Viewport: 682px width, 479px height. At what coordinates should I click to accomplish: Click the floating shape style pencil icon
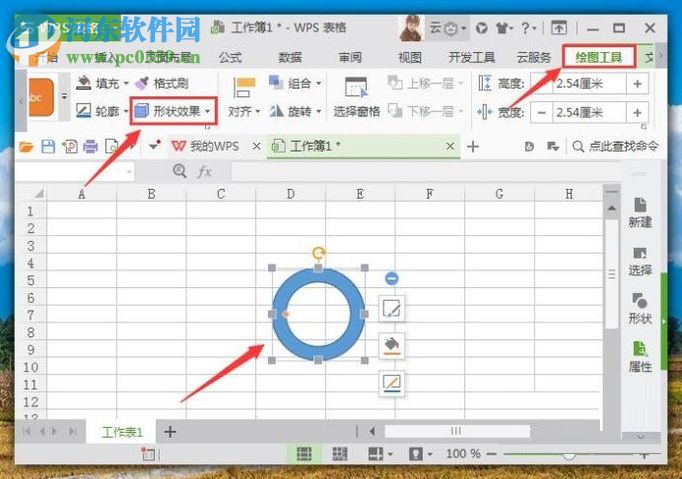tap(392, 309)
